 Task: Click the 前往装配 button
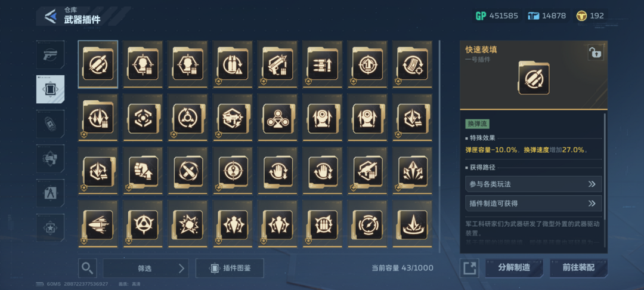coord(578,268)
